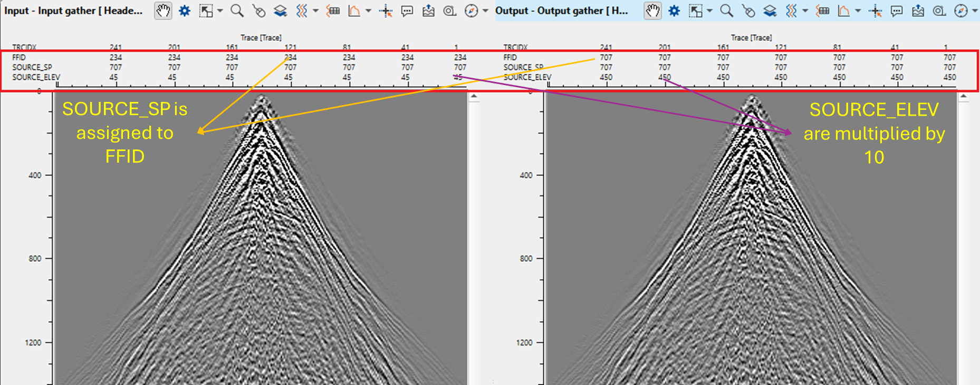
Task: Select the Input gather panel title
Action: pyautogui.click(x=73, y=11)
